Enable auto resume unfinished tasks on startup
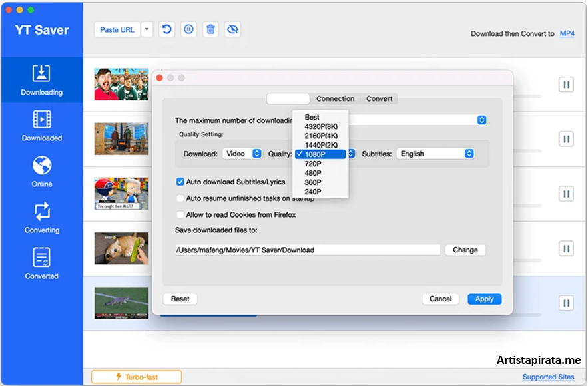This screenshot has width=588, height=386. coord(180,198)
